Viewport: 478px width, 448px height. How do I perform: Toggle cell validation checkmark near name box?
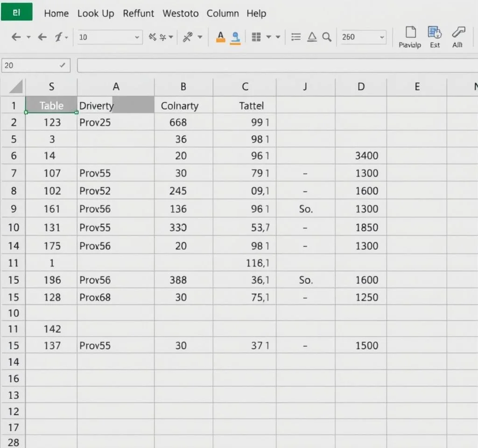(x=63, y=65)
